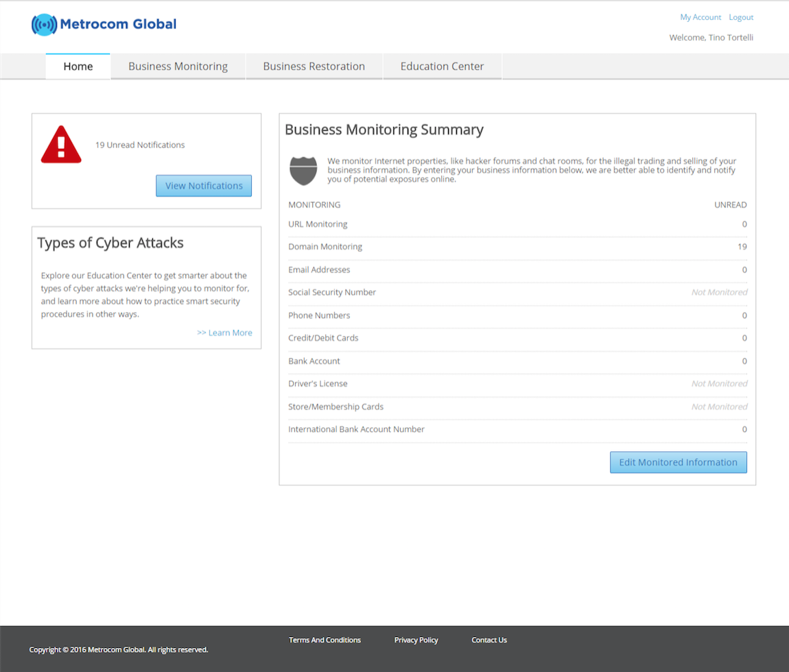The height and width of the screenshot is (672, 789).
Task: Open the Terms And Conditions footer link
Action: [325, 640]
